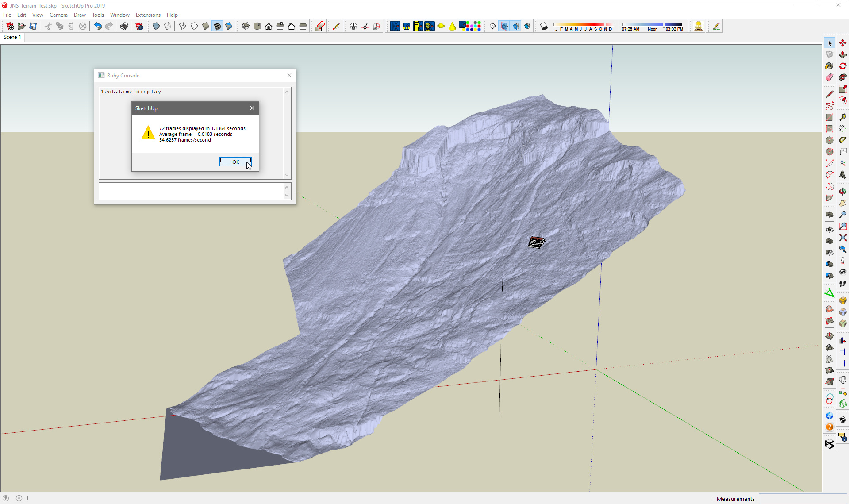Click Ruby Console input scroll-down arrow
Screen dimensions: 849x504
(287, 196)
